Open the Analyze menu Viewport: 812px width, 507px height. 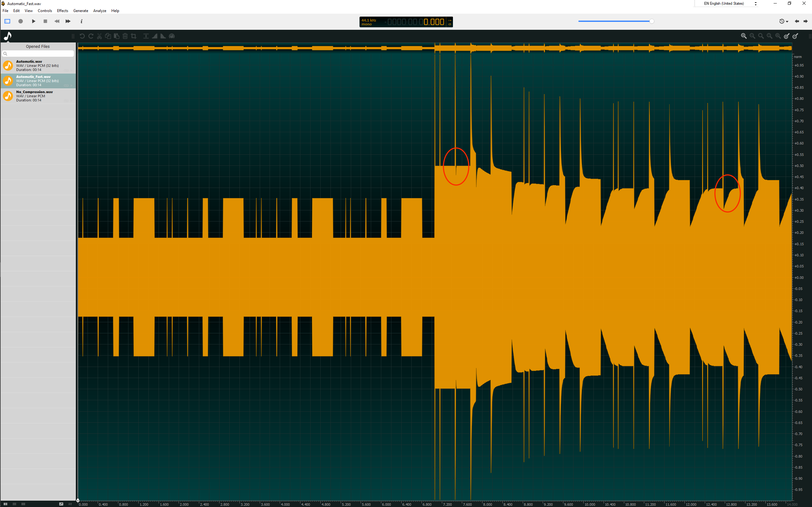tap(99, 11)
